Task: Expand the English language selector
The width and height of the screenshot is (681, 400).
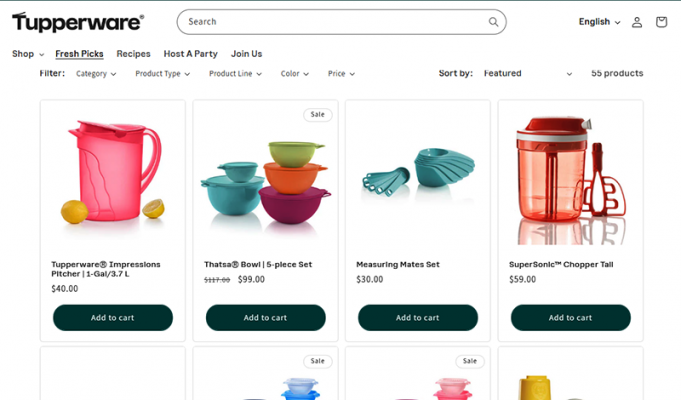Action: [599, 22]
